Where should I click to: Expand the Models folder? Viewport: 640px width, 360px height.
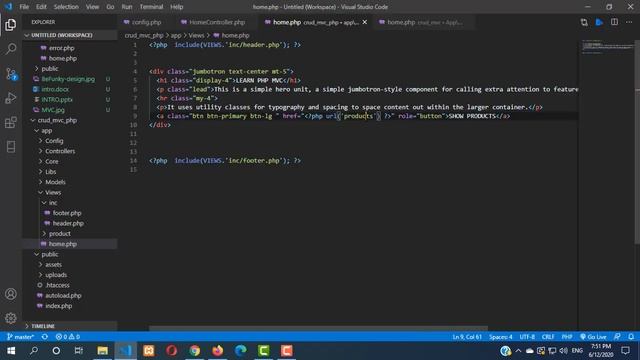55,182
